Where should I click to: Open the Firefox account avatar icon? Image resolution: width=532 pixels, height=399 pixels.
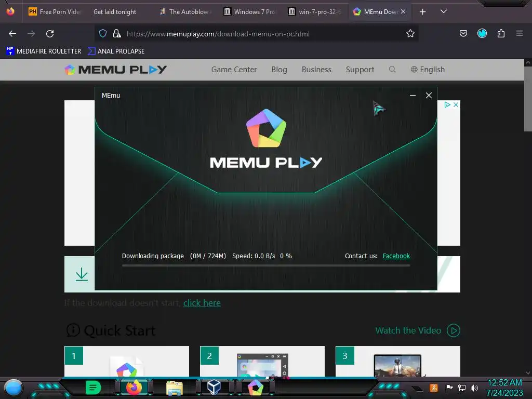482,33
